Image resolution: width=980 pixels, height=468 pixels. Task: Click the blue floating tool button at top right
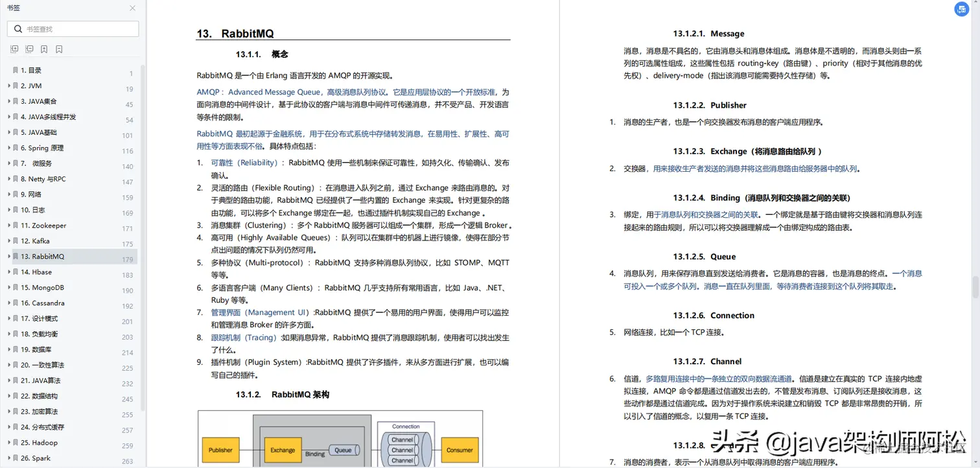pos(962,9)
